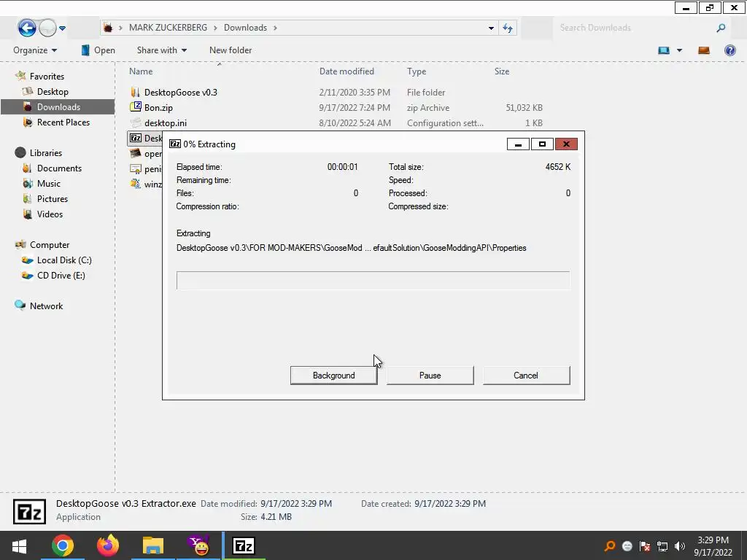Click the Back navigation arrow
This screenshot has width=747, height=560.
27,28
